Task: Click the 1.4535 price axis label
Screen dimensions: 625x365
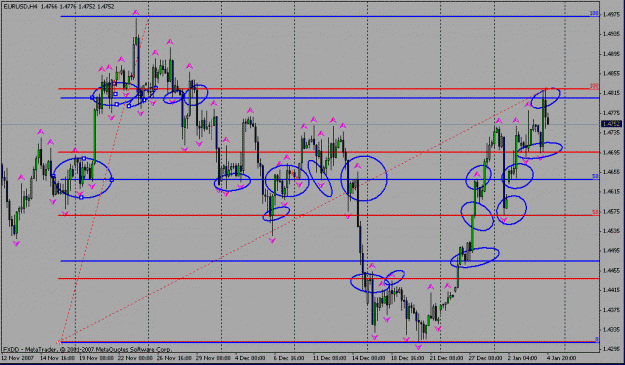Action: click(x=611, y=231)
